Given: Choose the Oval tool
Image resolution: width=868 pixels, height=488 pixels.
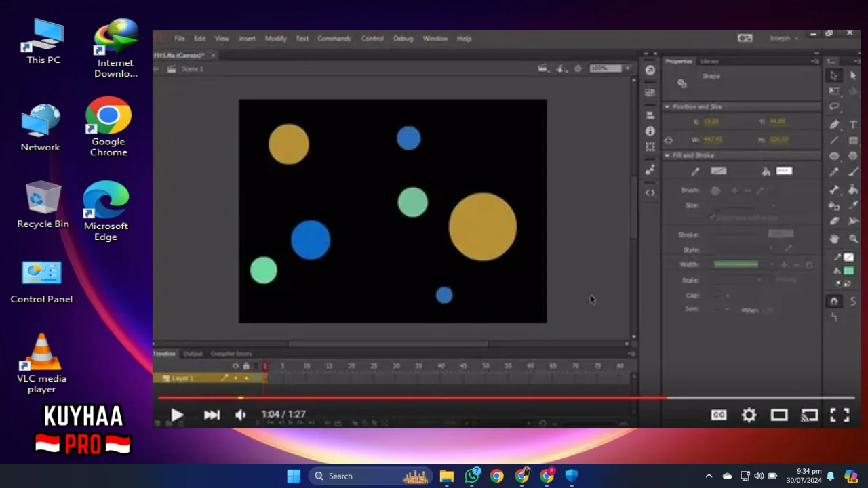Looking at the screenshot, I should tap(834, 156).
